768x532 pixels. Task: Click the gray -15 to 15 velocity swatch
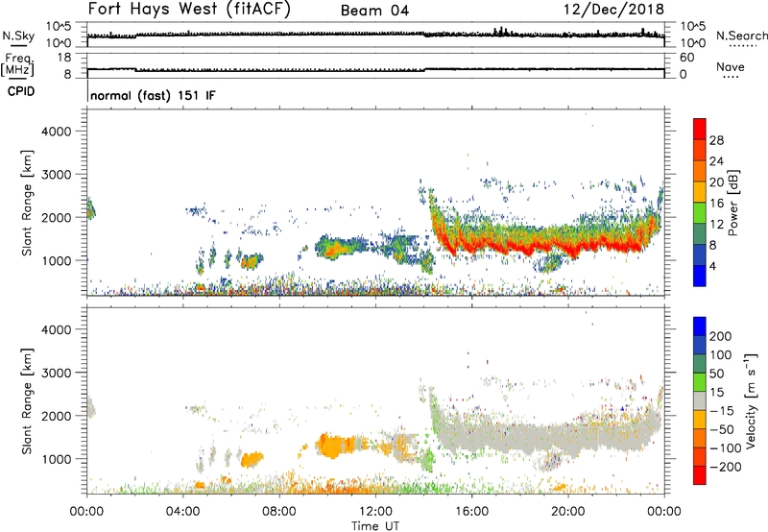[700, 401]
